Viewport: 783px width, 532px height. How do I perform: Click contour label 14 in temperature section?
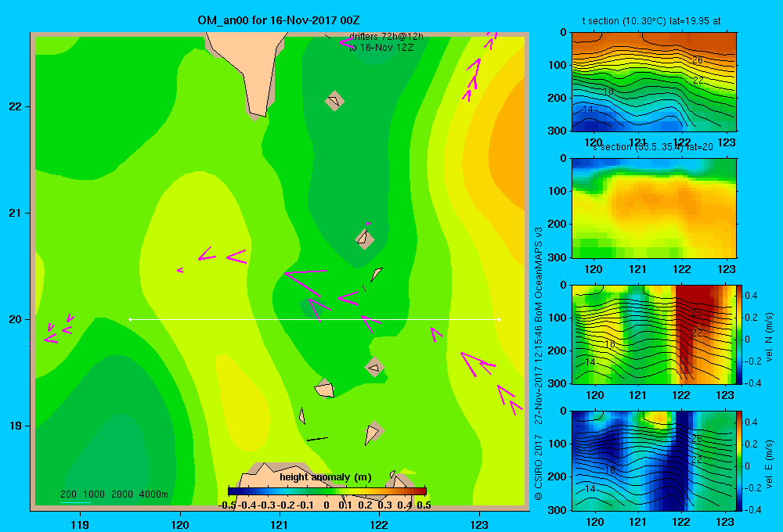(x=588, y=110)
